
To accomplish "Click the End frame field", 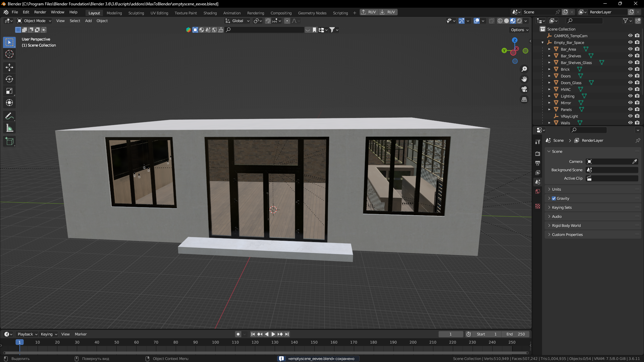I will coord(516,334).
